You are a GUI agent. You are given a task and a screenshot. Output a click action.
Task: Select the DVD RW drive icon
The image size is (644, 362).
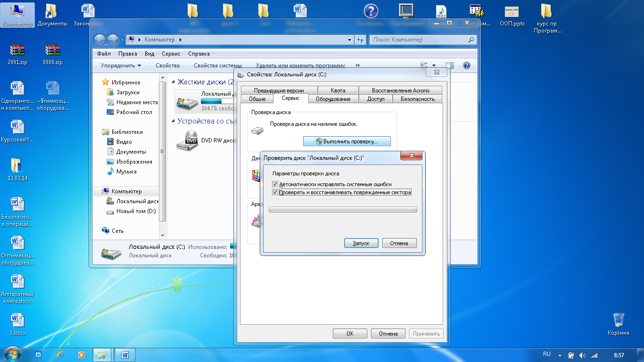[187, 140]
